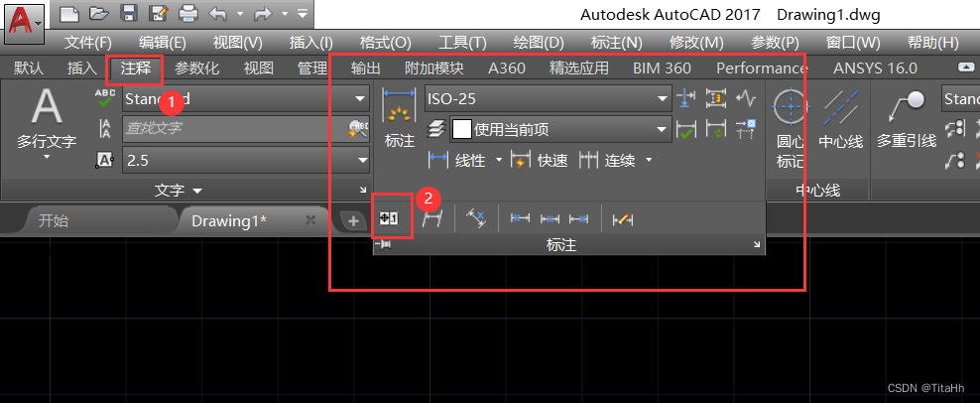Click the New drawing icon
The width and height of the screenshot is (980, 403).
tap(70, 13)
